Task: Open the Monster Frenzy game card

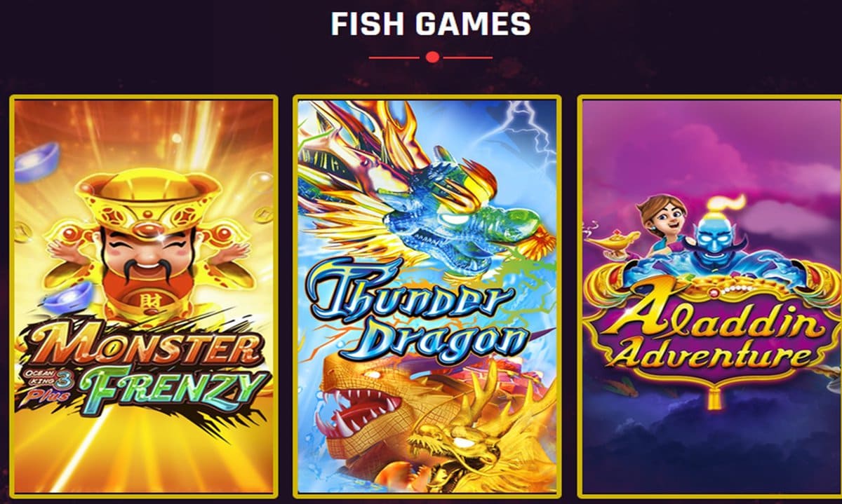Action: pos(143,296)
